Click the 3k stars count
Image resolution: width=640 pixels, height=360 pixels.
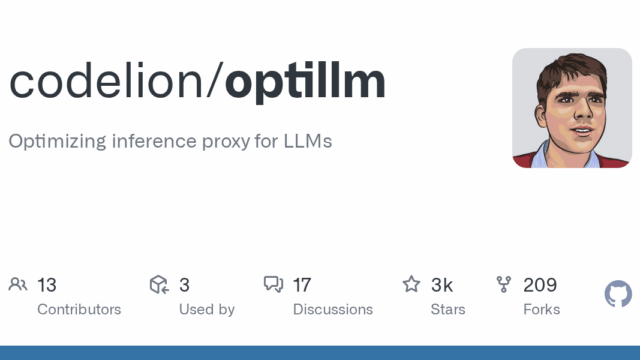442,285
